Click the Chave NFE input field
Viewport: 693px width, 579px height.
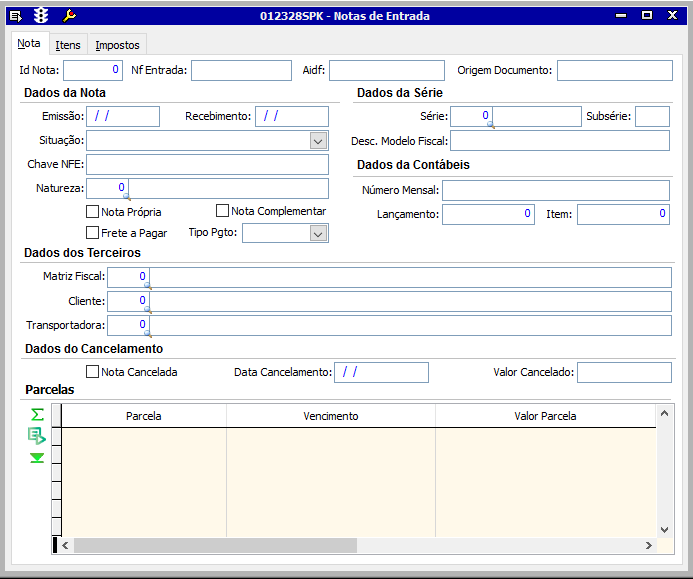point(207,165)
